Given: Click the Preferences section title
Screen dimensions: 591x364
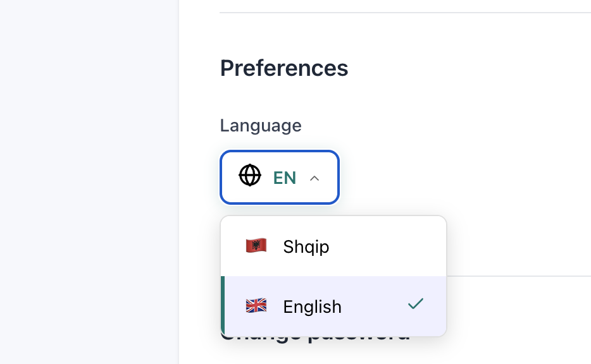Looking at the screenshot, I should click(283, 68).
